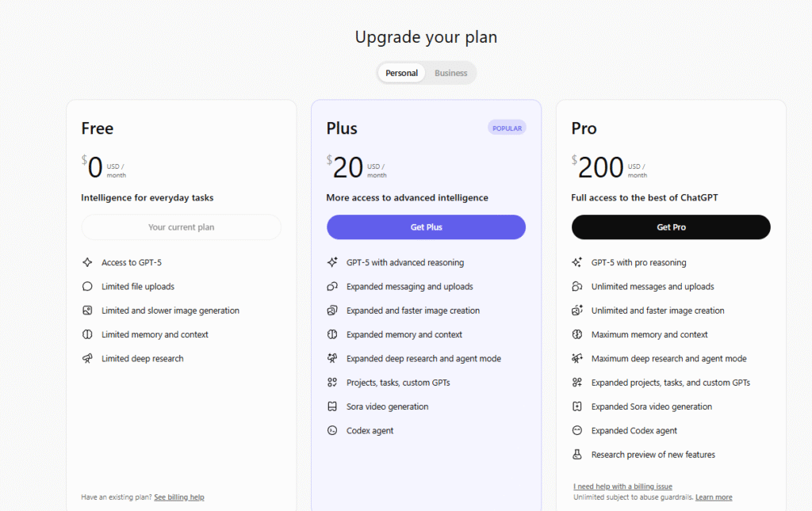
Task: Click the flask icon for Research preview features
Action: (577, 455)
